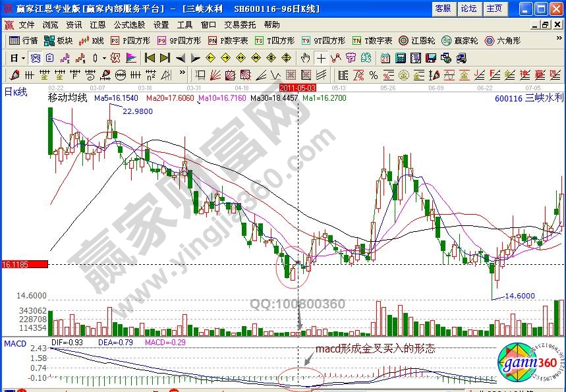Open the 公式选股 menu

coord(129,25)
